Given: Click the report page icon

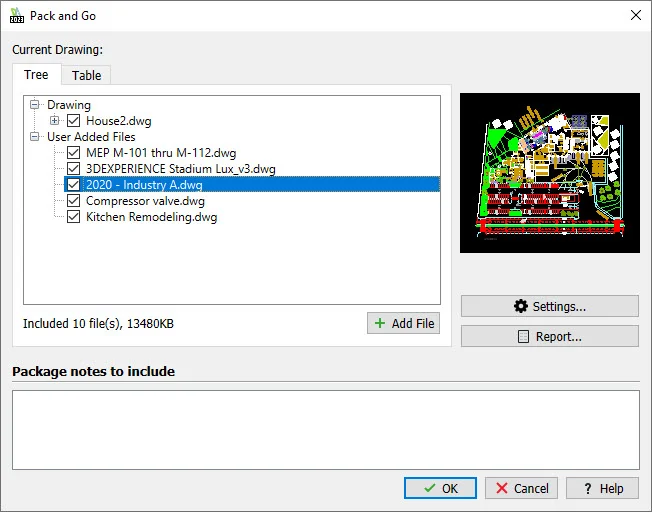Looking at the screenshot, I should coord(523,337).
